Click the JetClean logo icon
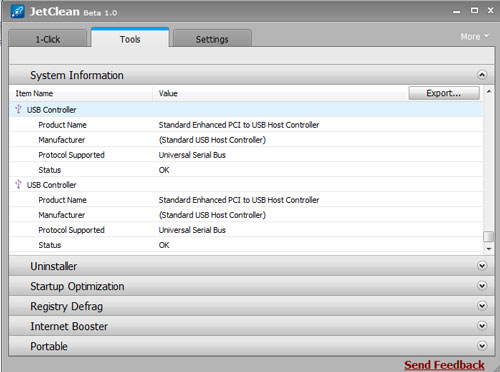This screenshot has height=372, width=500. (18, 12)
